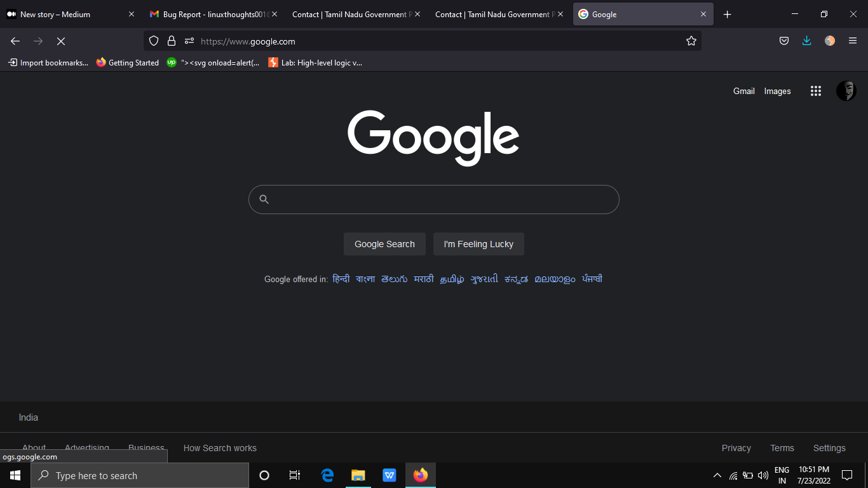
Task: Switch Google to Marathi (मराठी)
Action: tap(424, 279)
